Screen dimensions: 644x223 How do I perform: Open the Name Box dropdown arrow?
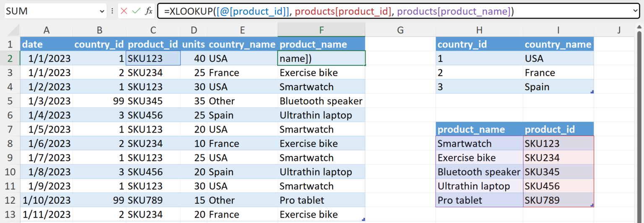click(x=102, y=11)
